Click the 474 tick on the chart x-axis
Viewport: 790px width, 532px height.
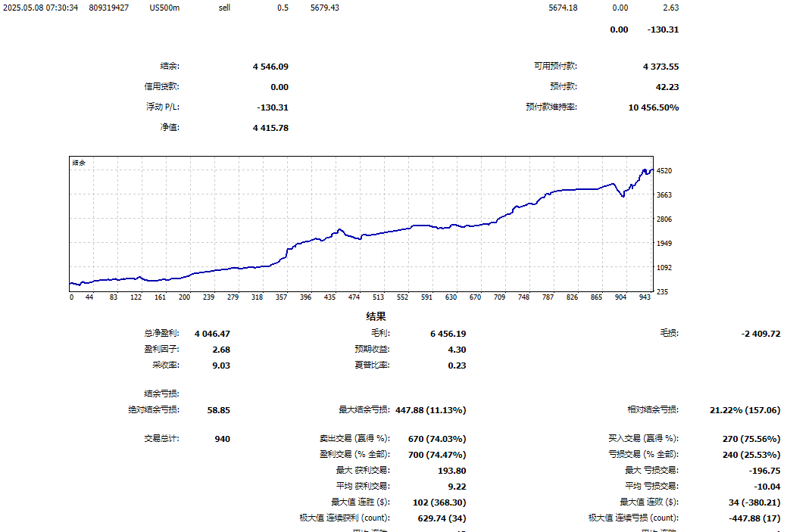(x=354, y=297)
